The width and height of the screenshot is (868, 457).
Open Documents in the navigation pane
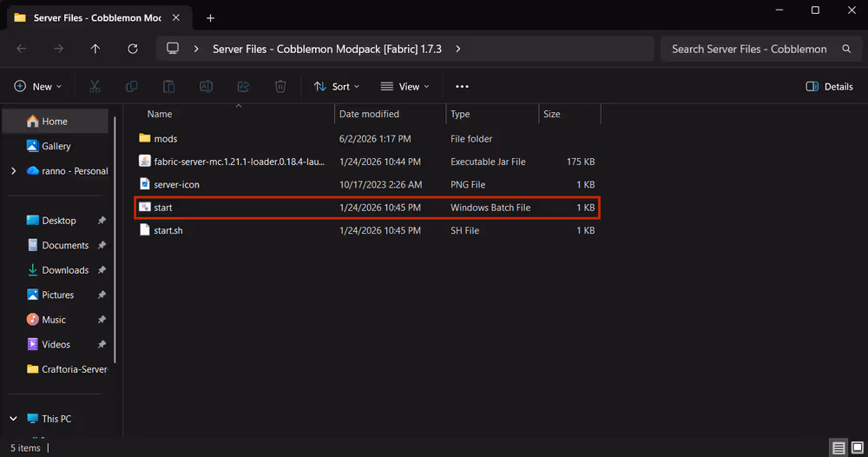point(56,245)
